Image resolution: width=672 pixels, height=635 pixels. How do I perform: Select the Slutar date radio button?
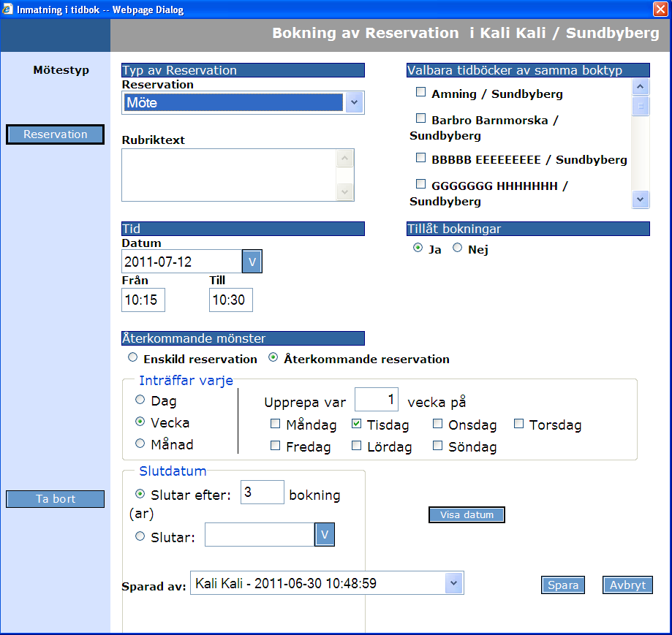[140, 536]
